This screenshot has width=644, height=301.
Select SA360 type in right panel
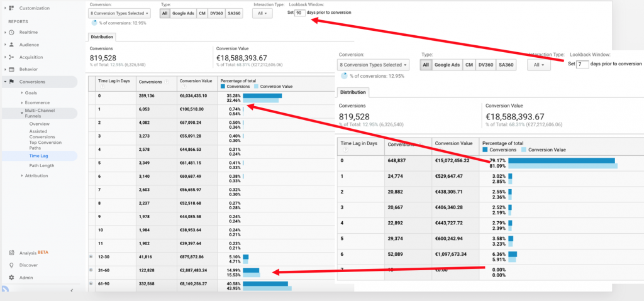[x=506, y=64]
